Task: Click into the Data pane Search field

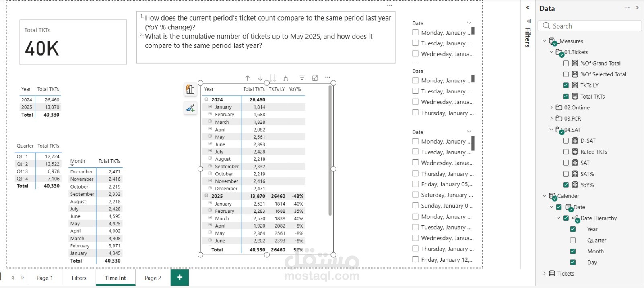Action: point(590,26)
